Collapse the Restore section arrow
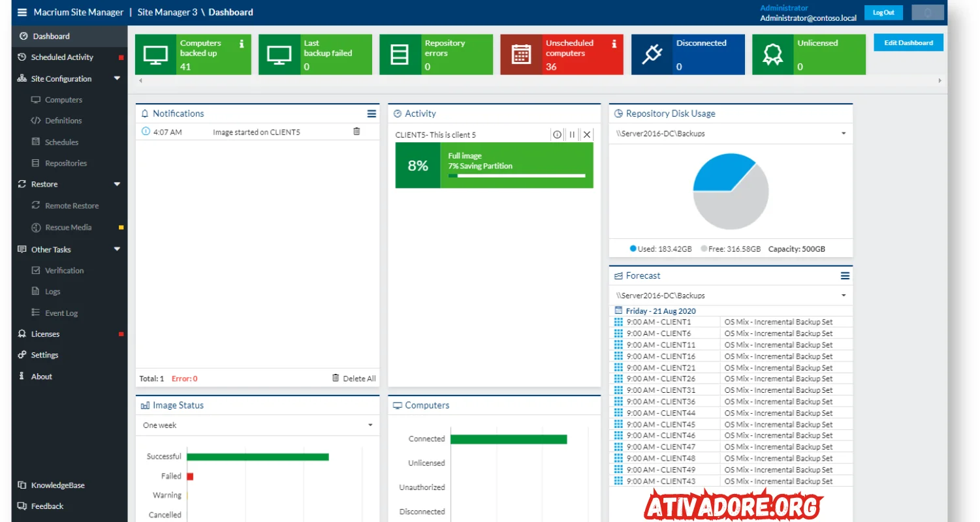Viewport: 980px width, 522px height. [118, 184]
